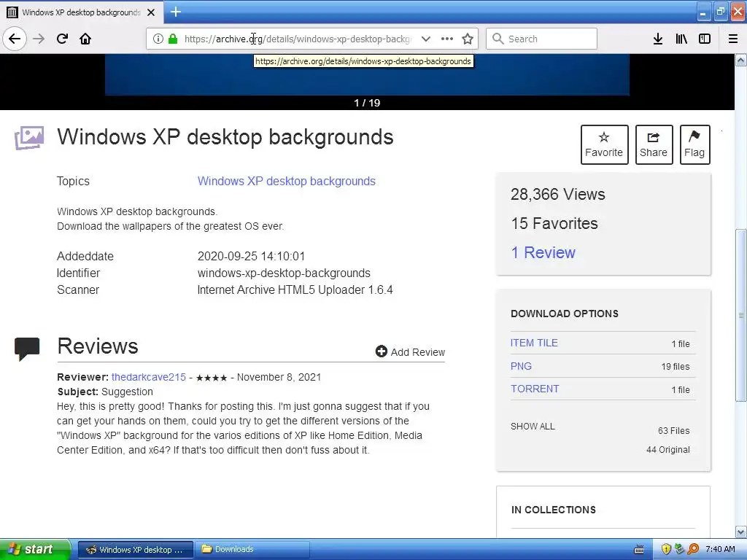Screen dimensions: 747x560
Task: Click the 15 Favorites text
Action: pos(554,223)
